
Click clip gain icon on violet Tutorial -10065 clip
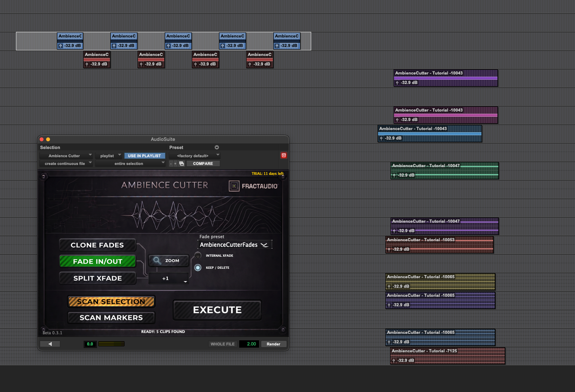point(389,305)
